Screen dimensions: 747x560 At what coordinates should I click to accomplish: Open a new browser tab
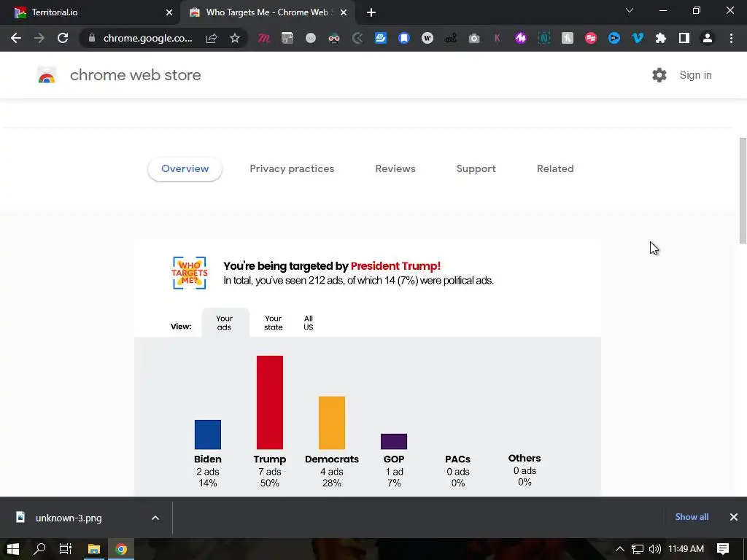point(371,12)
